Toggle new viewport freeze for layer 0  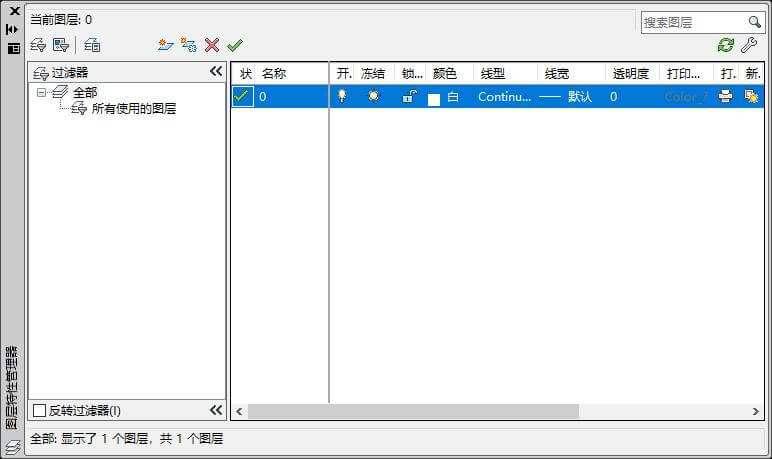click(751, 96)
